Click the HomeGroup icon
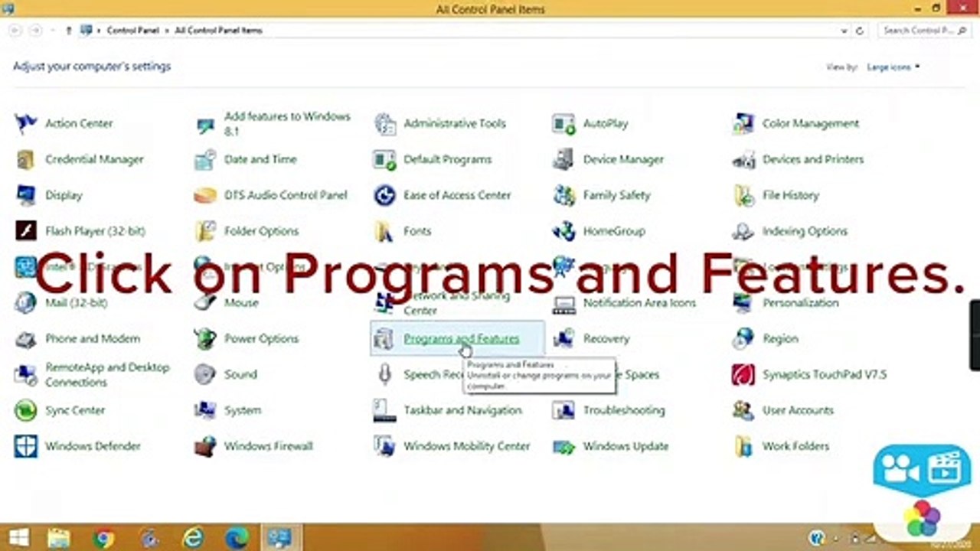The height and width of the screenshot is (551, 980). [564, 231]
